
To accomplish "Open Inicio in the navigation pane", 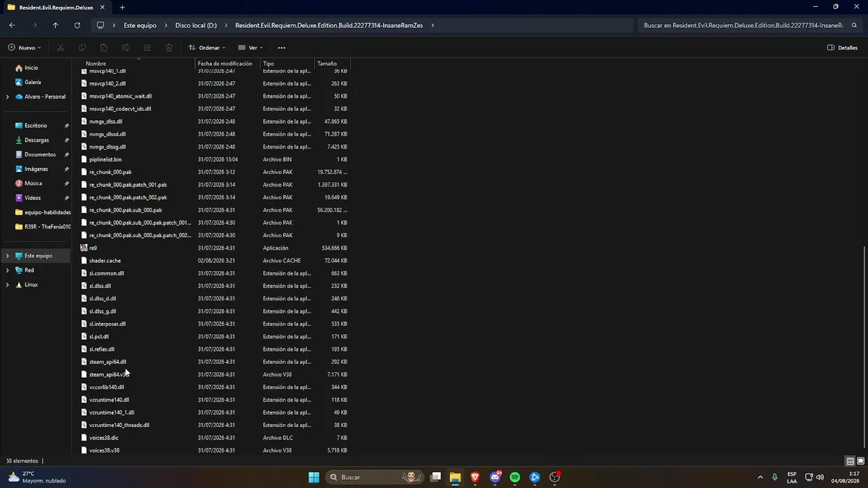I will tap(31, 68).
